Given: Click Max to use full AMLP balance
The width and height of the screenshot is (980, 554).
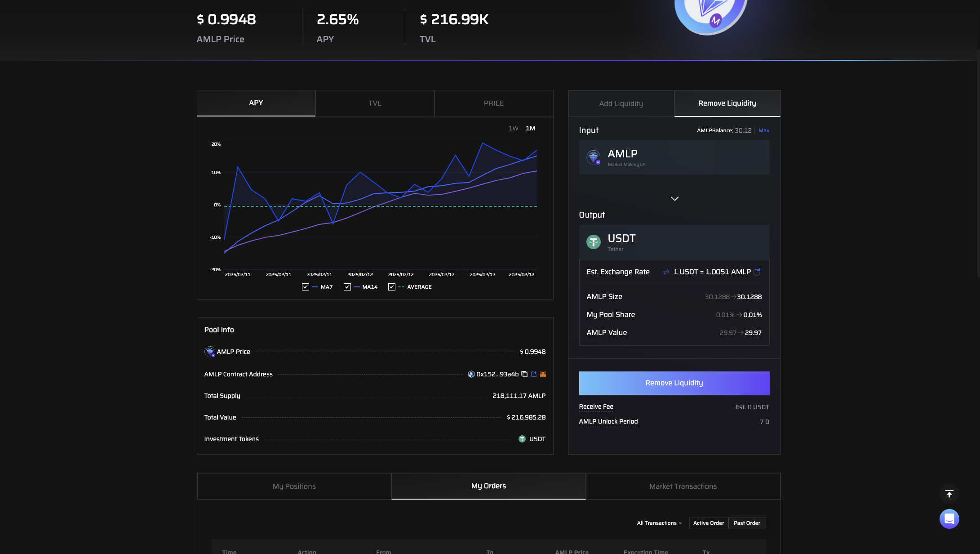Looking at the screenshot, I should pos(764,130).
